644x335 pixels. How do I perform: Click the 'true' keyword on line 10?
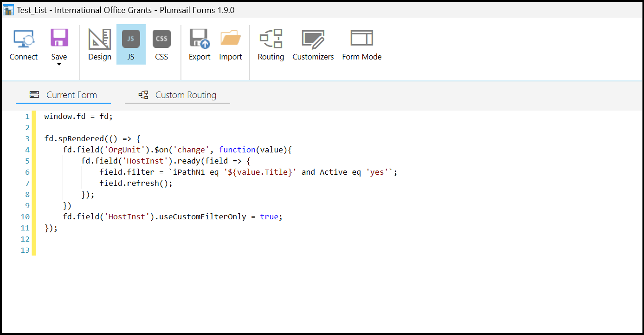[269, 217]
